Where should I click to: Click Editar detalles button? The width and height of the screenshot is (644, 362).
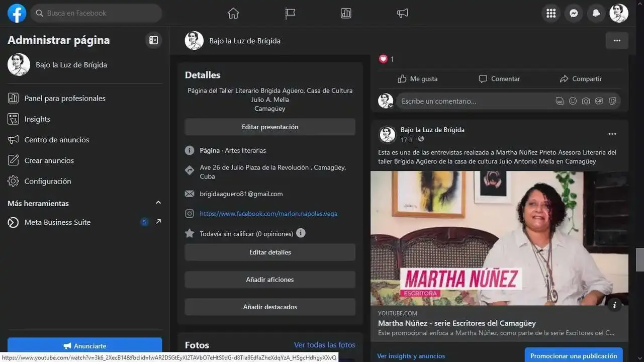point(270,252)
